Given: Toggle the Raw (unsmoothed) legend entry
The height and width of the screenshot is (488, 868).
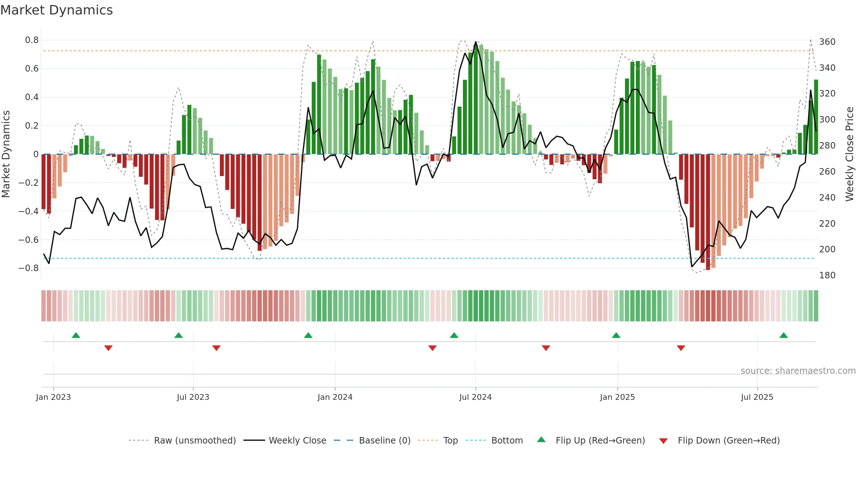Looking at the screenshot, I should [x=182, y=440].
